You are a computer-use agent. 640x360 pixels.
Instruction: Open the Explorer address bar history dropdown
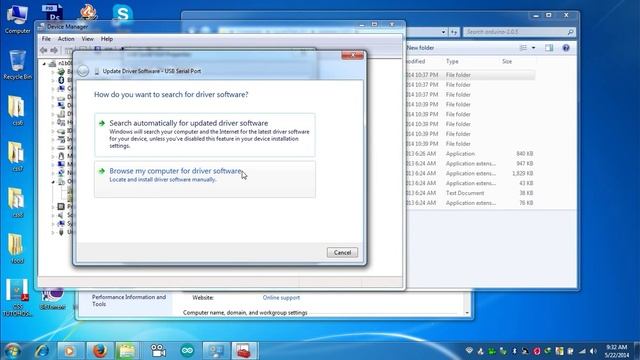coord(443,32)
